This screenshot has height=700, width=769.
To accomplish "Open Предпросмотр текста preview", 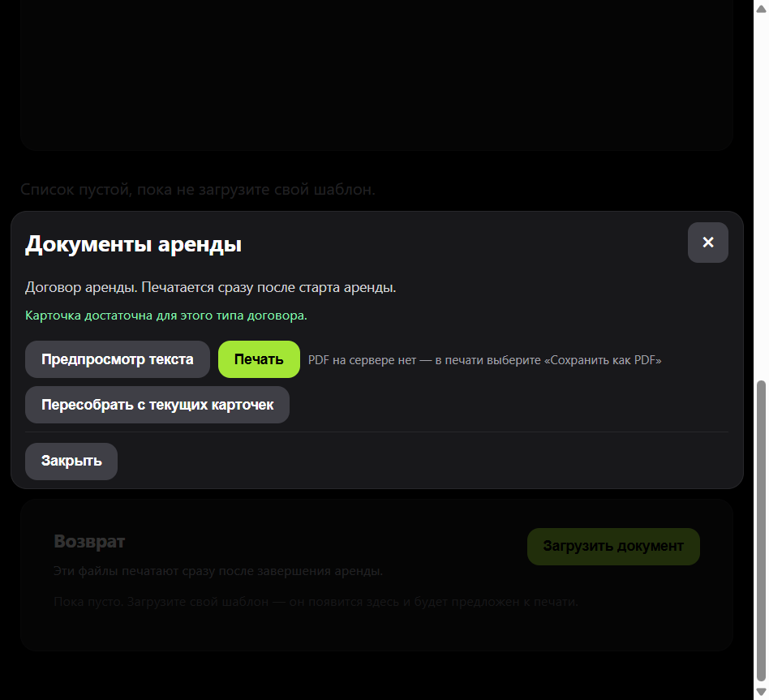I will [x=117, y=359].
